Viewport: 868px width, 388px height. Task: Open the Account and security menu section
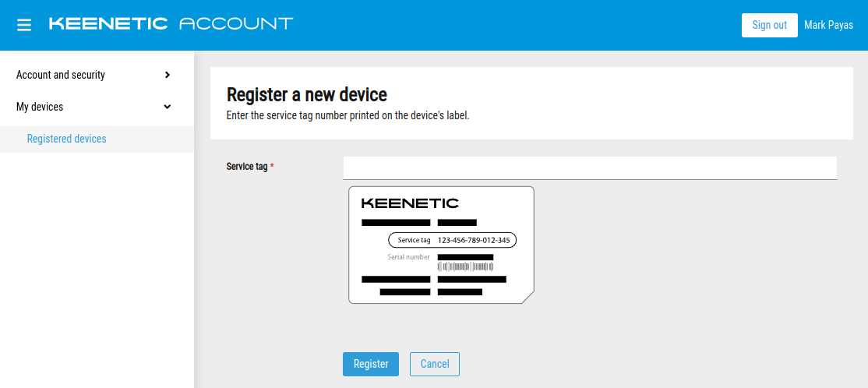pyautogui.click(x=61, y=75)
